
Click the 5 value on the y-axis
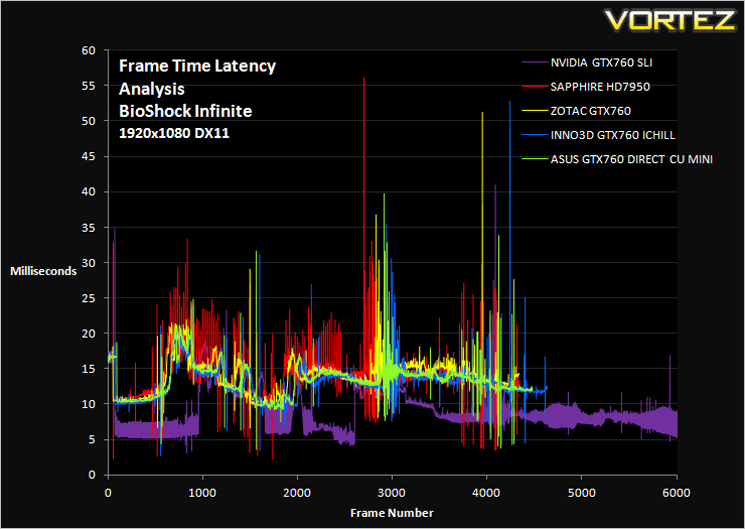click(x=92, y=440)
